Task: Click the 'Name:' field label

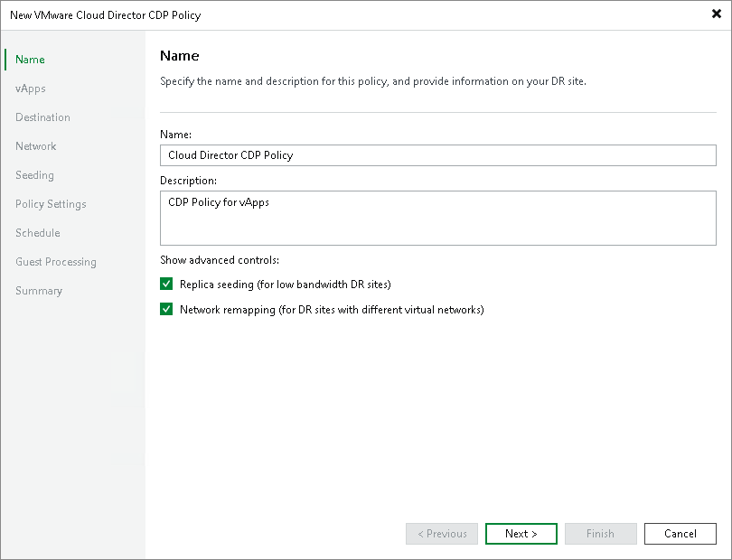Action: 175,135
